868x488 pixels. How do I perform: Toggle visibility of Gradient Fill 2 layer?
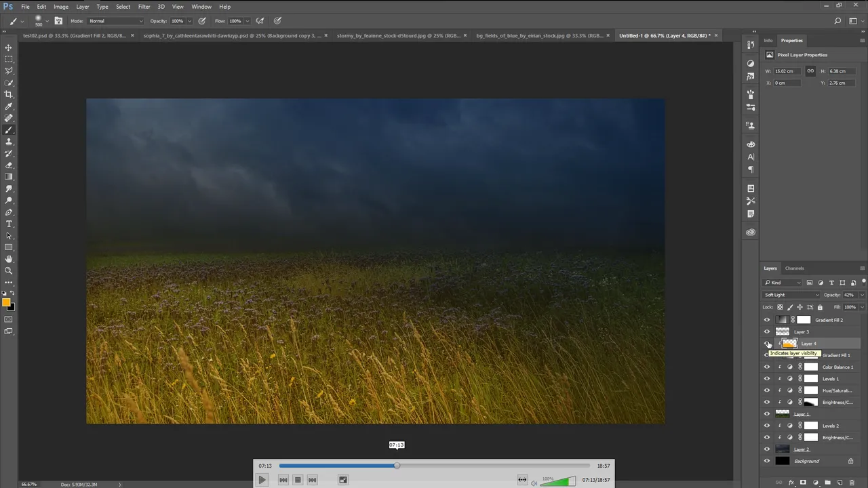click(x=767, y=320)
